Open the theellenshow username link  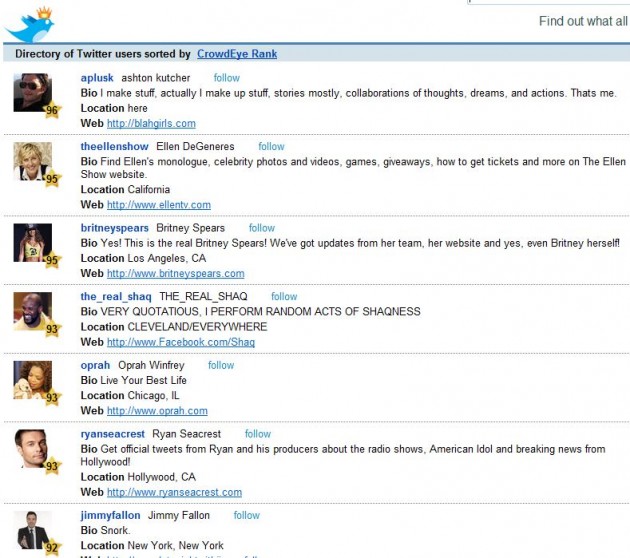(x=115, y=147)
